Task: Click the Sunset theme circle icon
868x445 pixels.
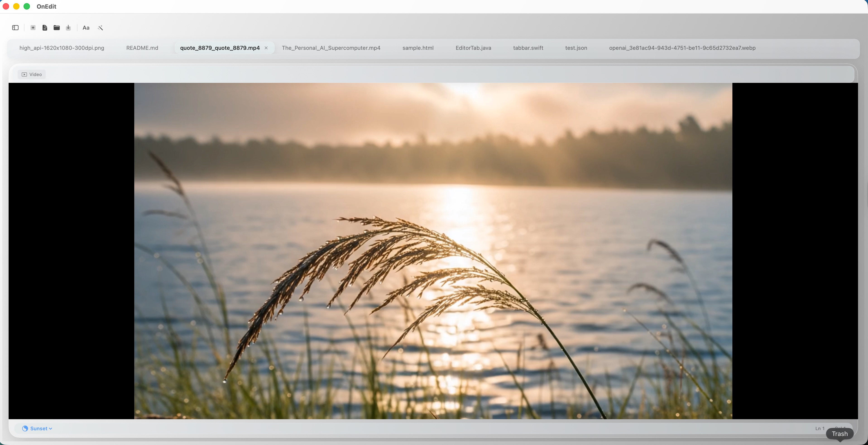Action: pyautogui.click(x=25, y=428)
